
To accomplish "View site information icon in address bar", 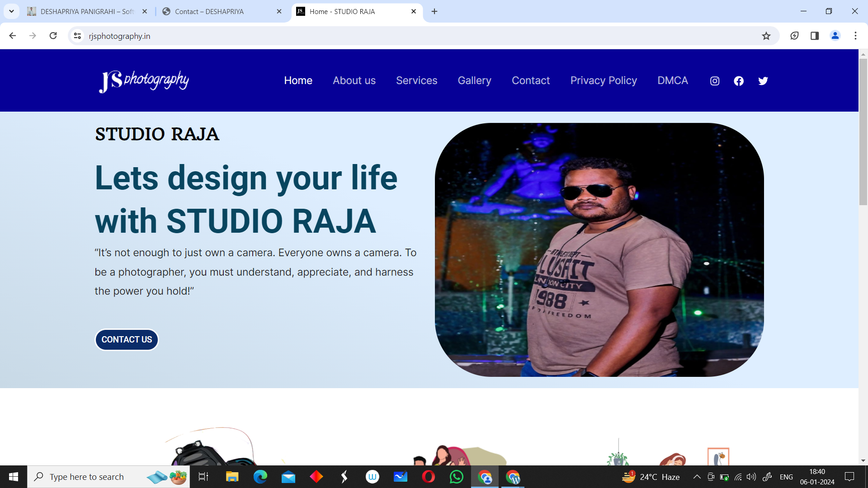I will [77, 36].
